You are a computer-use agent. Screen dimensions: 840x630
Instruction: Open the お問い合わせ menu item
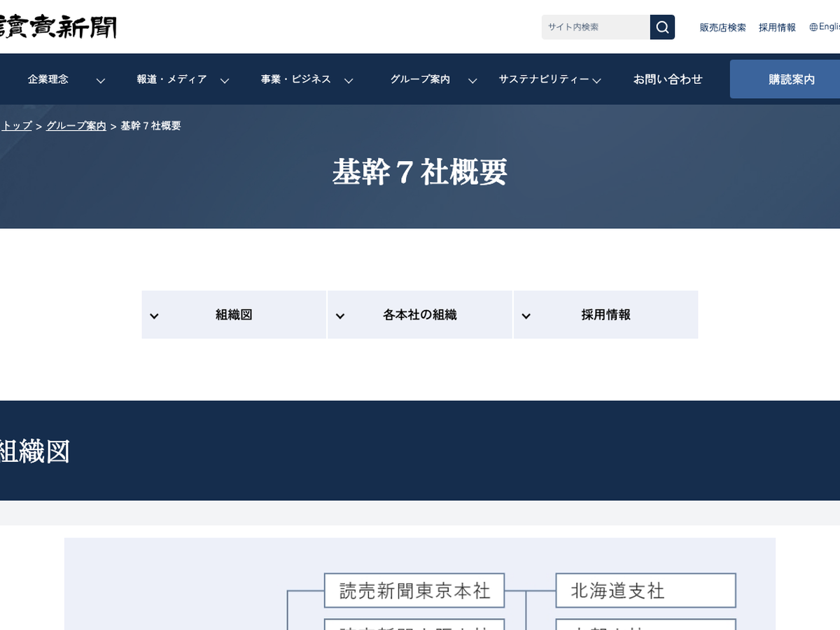[x=668, y=80]
